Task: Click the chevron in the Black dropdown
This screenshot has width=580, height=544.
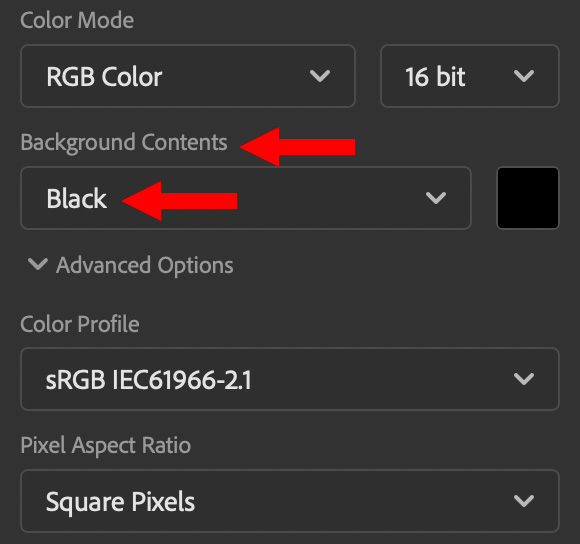Action: [436, 198]
